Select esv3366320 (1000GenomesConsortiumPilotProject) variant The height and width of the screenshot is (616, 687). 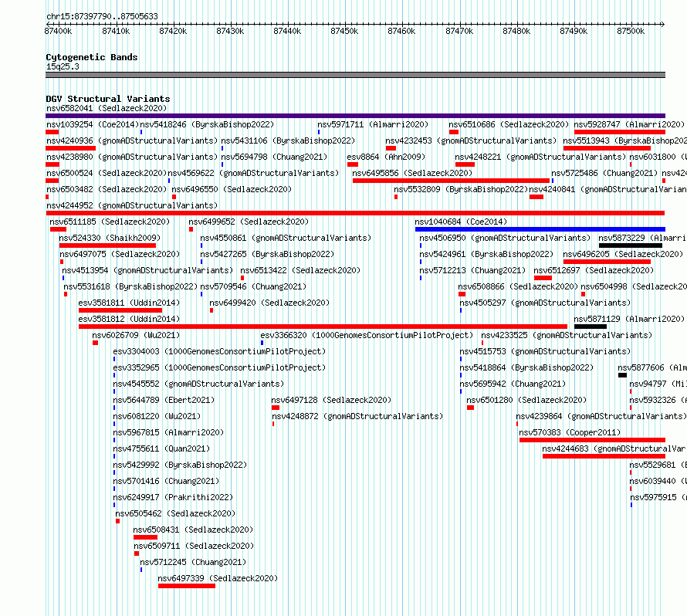pos(367,335)
